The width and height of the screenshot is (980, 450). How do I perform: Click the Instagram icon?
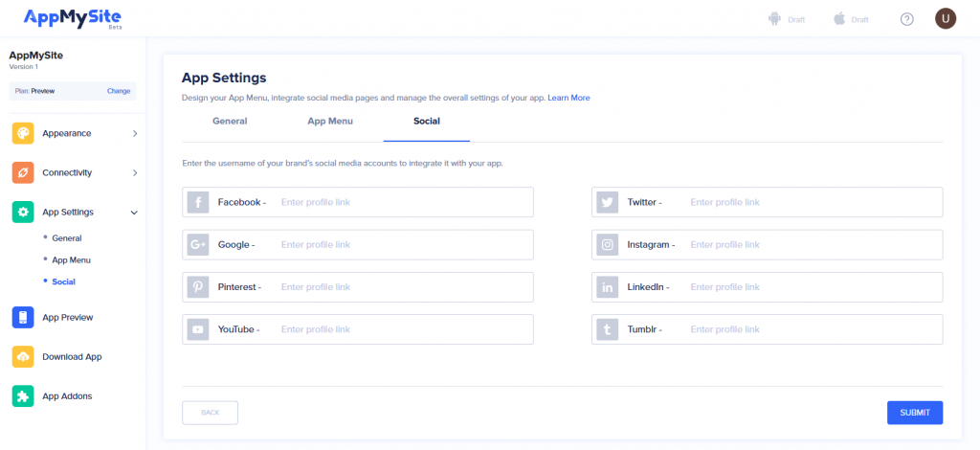pos(607,245)
